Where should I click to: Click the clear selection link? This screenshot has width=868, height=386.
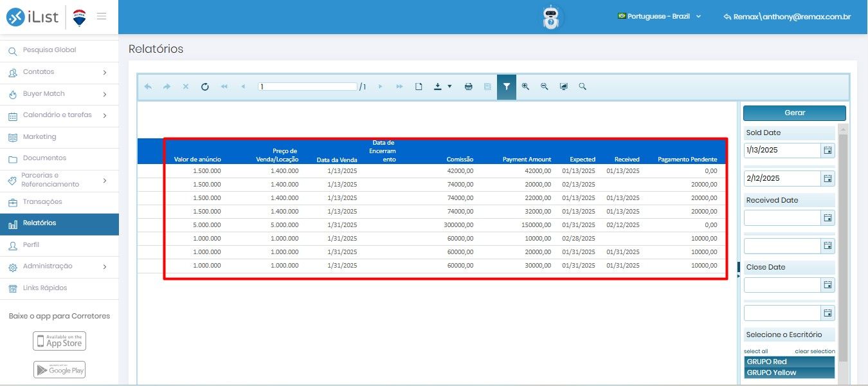pos(815,351)
